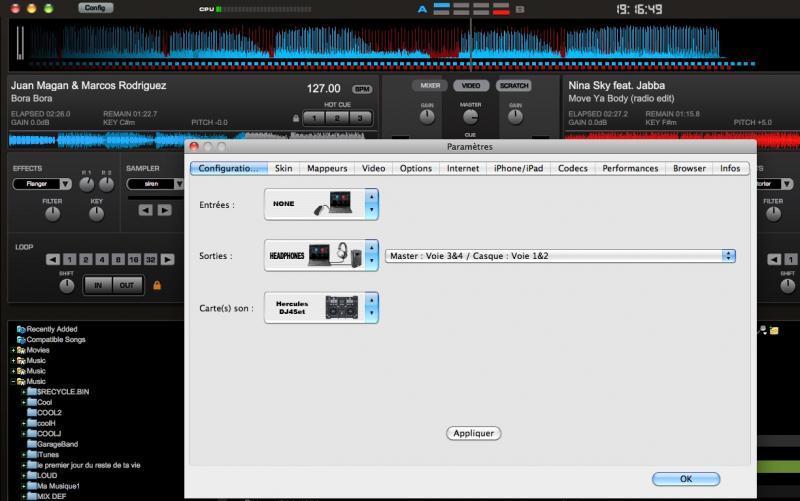Image resolution: width=800 pixels, height=501 pixels.
Task: Open the iPhone/iPad tab
Action: [x=518, y=168]
